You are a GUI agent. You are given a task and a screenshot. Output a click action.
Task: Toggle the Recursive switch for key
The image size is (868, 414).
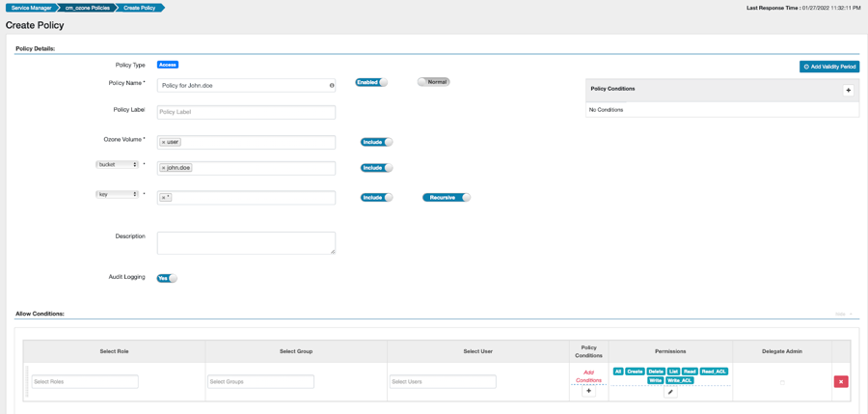point(446,198)
